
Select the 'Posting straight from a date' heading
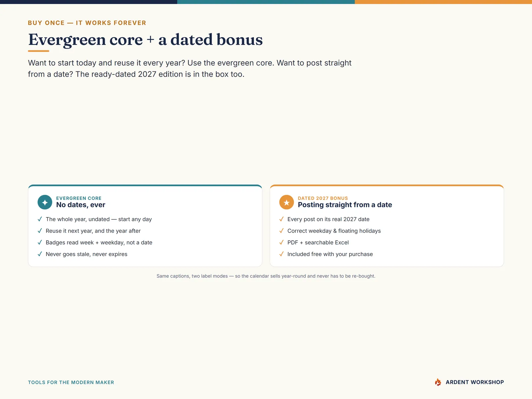coord(345,205)
